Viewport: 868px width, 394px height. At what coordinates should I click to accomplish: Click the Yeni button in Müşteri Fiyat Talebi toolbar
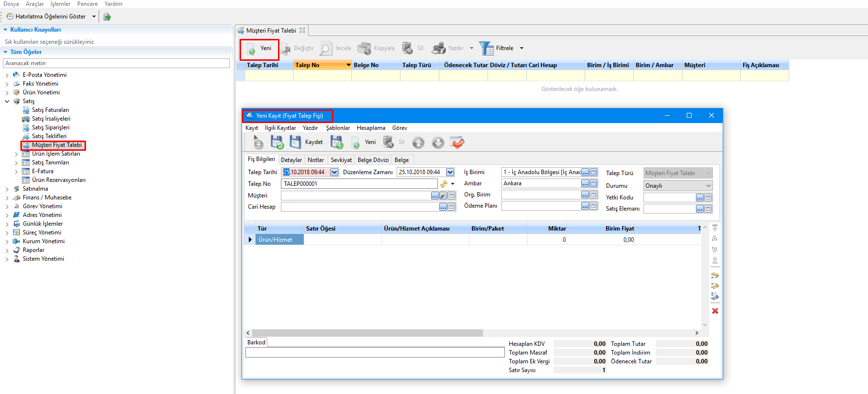[x=260, y=48]
